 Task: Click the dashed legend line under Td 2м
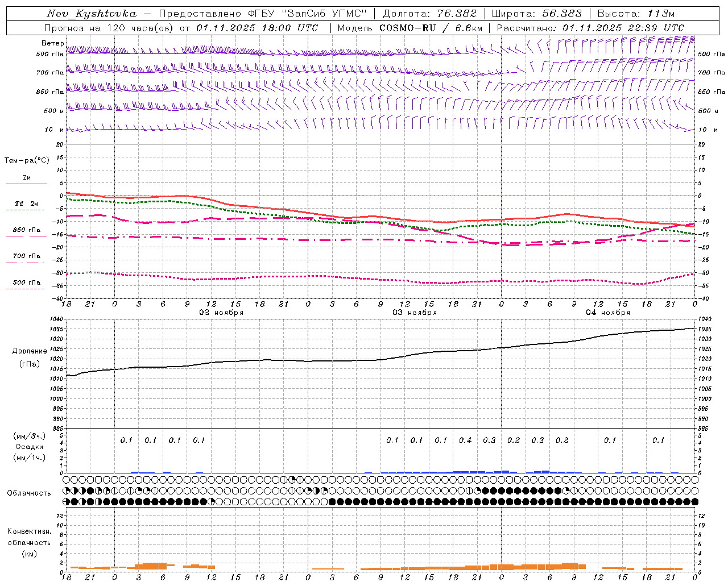26,210
